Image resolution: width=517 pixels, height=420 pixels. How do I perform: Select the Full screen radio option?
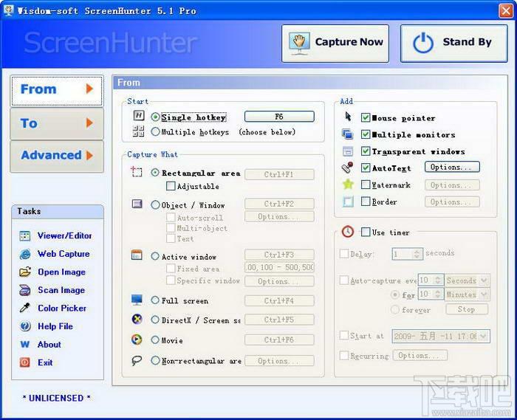(155, 300)
